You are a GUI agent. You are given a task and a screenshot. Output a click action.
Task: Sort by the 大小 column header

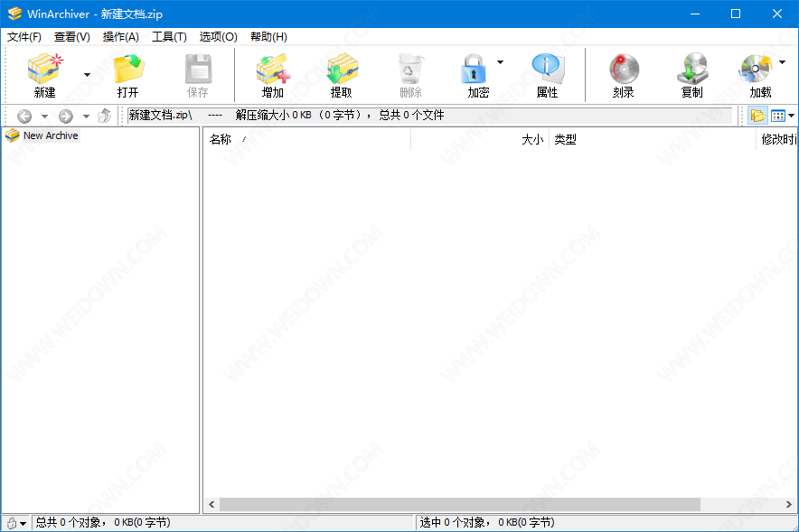tap(480, 139)
